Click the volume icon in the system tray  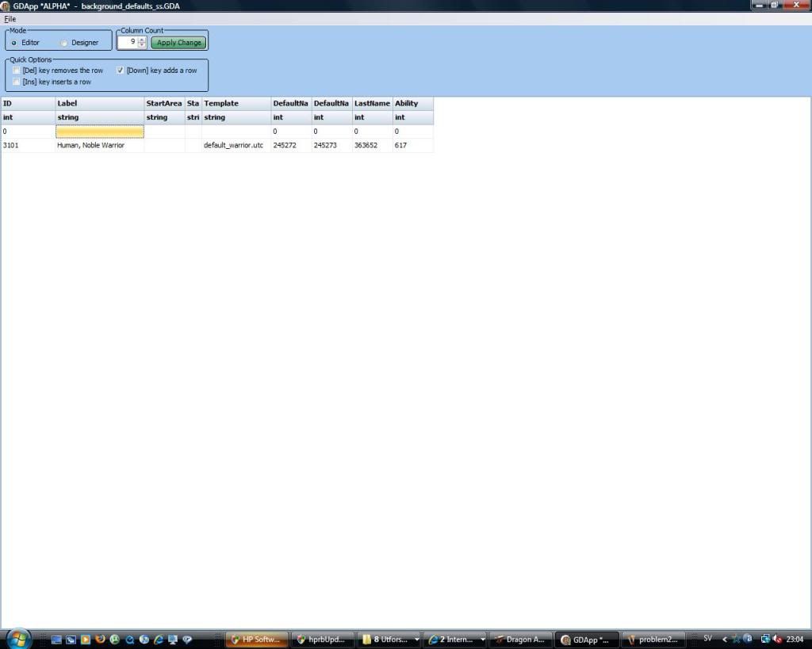(x=778, y=639)
